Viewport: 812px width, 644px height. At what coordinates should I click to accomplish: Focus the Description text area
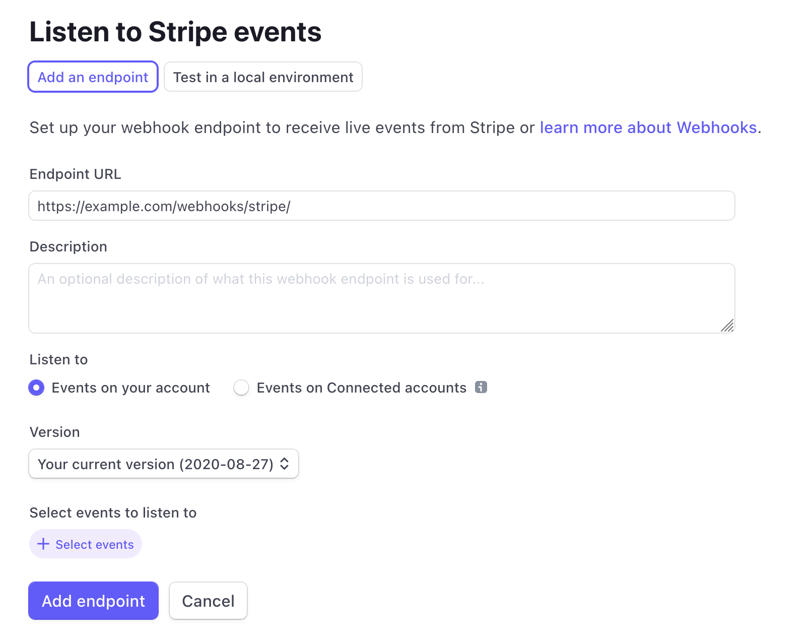pyautogui.click(x=382, y=298)
